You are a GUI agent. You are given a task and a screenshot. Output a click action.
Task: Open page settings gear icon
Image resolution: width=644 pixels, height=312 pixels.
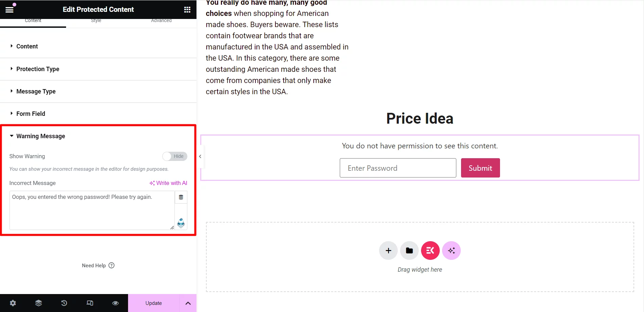[x=13, y=303]
